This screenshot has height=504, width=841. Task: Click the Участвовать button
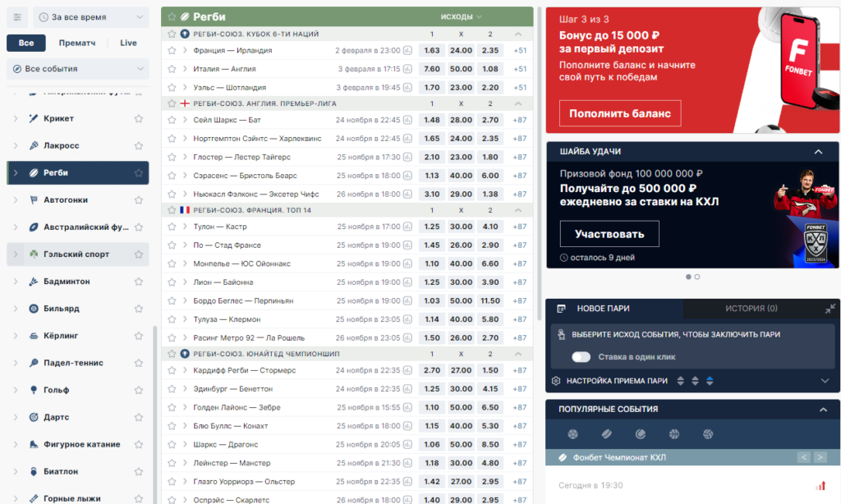pyautogui.click(x=609, y=234)
